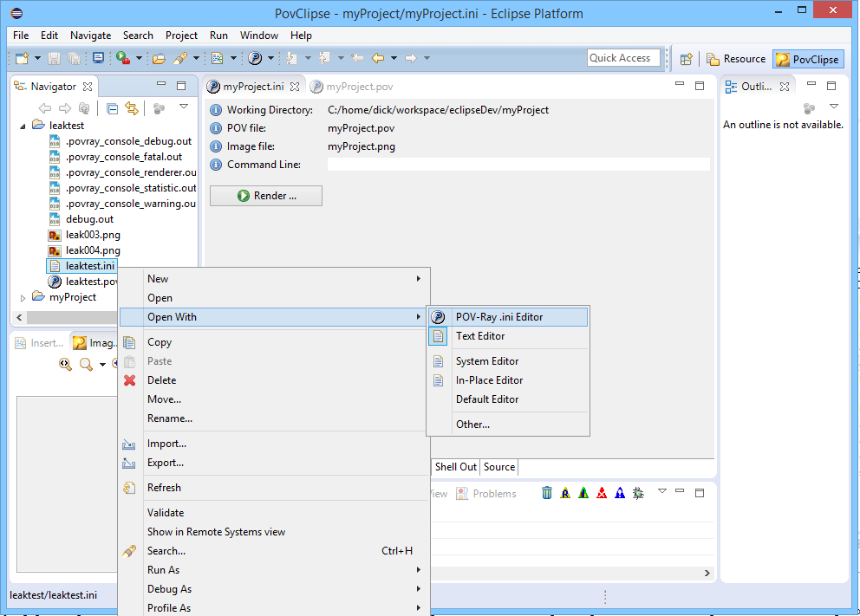Click the Navigator horizontal scrollbar track
The image size is (860, 616).
pyautogui.click(x=71, y=317)
